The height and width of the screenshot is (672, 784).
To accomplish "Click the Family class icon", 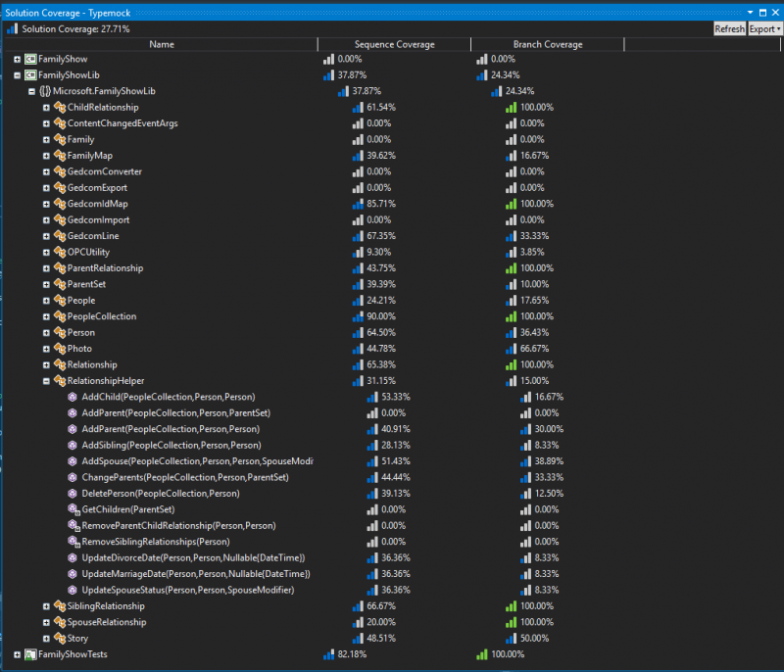I will pos(60,139).
